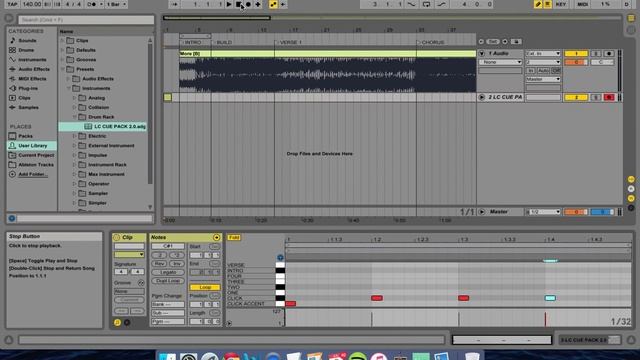
Task: Click the Inv button in Notes
Action: point(176,264)
